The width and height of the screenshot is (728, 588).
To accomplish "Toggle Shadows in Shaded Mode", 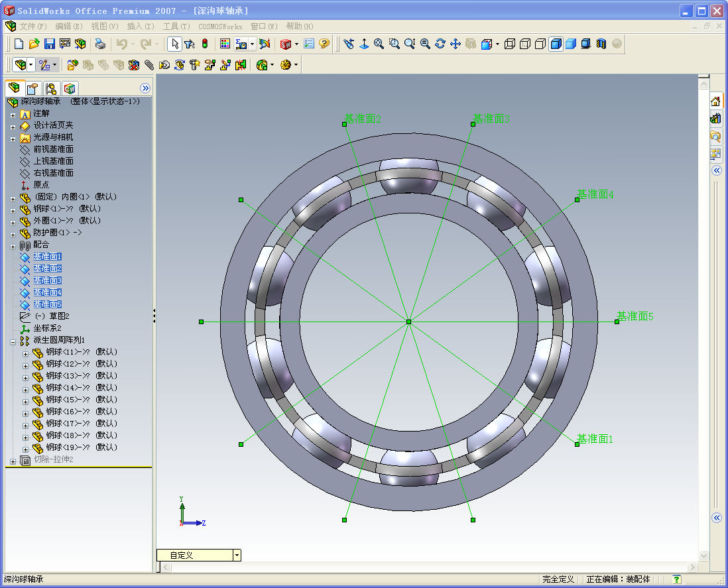I will click(x=586, y=44).
